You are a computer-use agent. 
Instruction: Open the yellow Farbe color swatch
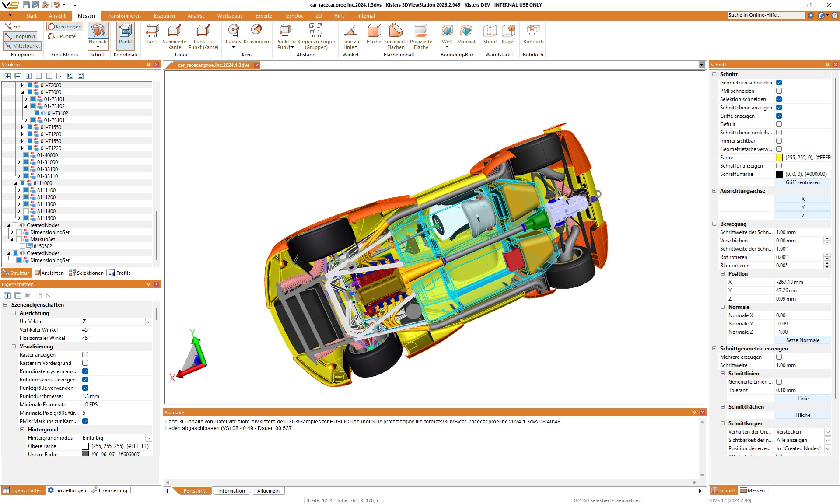pos(779,157)
